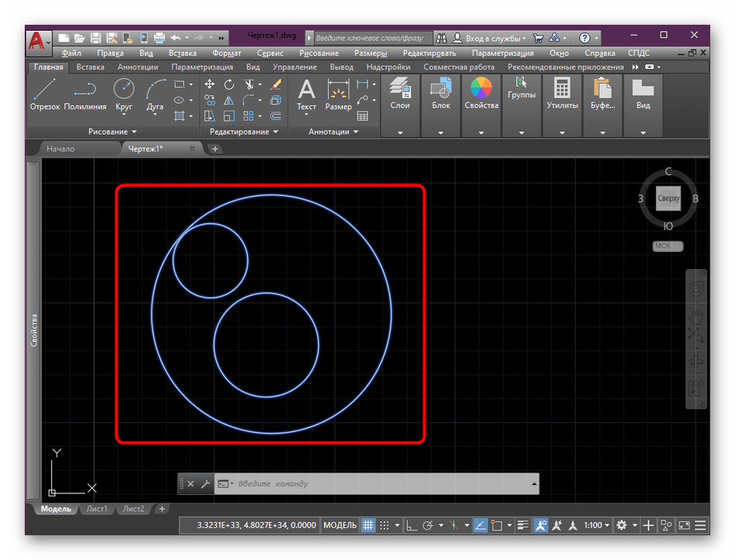Click the hatch tool icon
This screenshot has width=735, height=560.
click(179, 116)
